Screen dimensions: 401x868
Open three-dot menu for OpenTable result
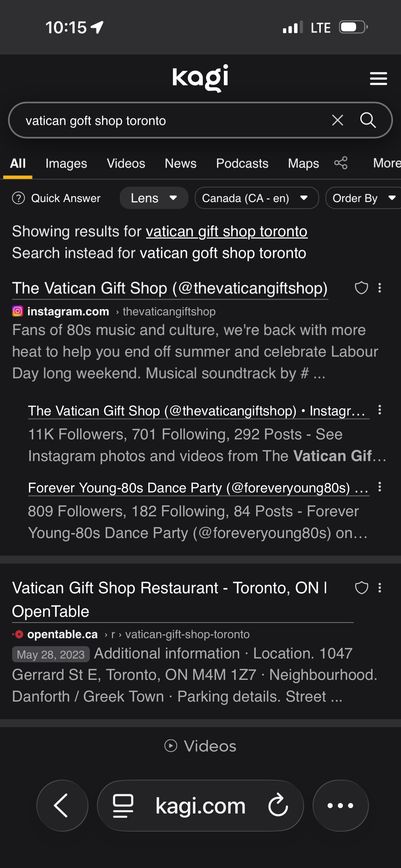[380, 588]
